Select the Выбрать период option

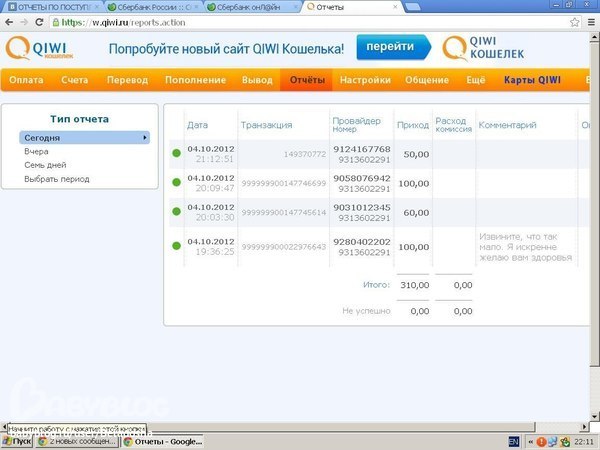pos(57,179)
